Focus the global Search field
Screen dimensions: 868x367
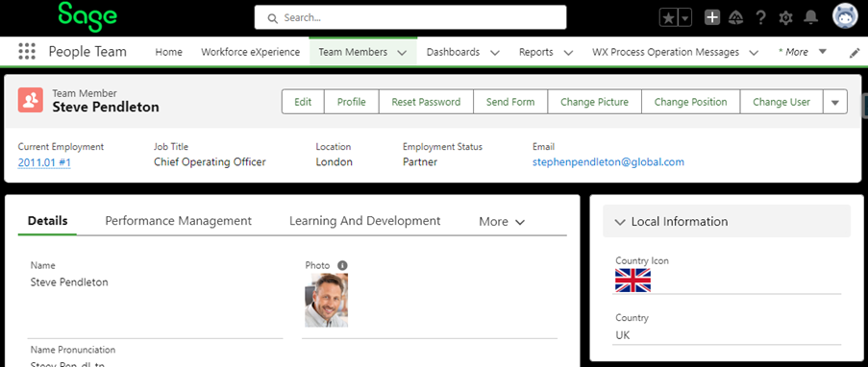[x=410, y=17]
